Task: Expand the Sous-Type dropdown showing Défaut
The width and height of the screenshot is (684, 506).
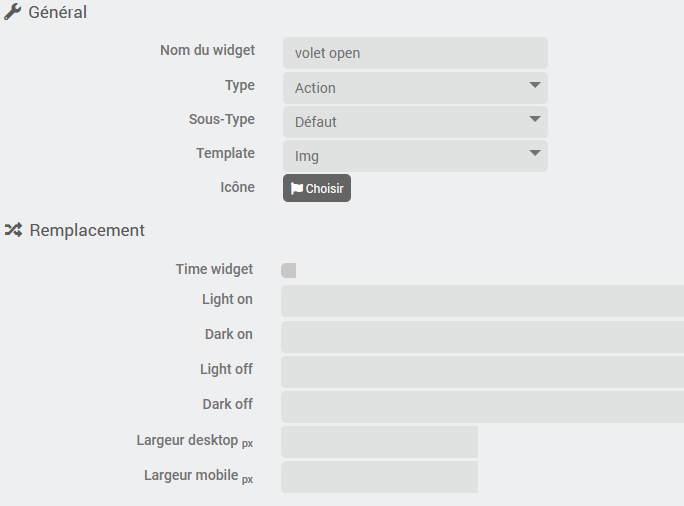Action: tap(415, 122)
